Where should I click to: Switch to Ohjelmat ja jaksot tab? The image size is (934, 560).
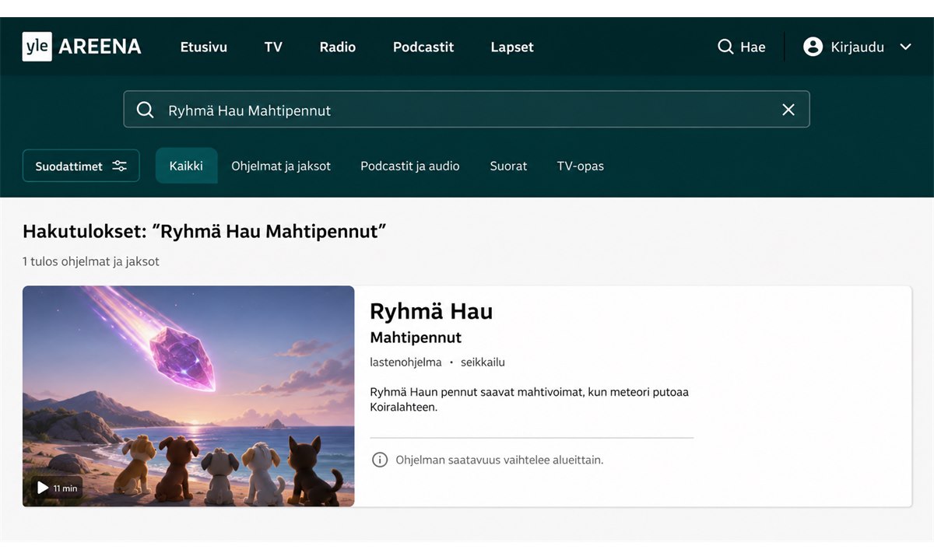tap(281, 166)
